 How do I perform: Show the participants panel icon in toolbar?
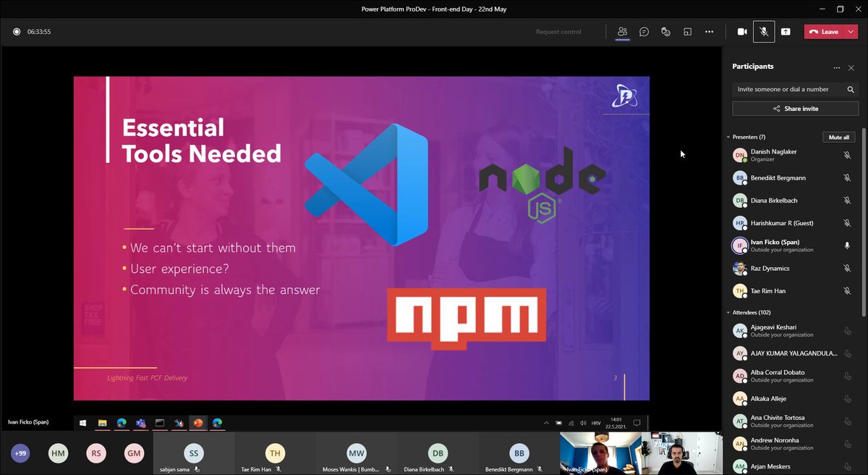622,32
